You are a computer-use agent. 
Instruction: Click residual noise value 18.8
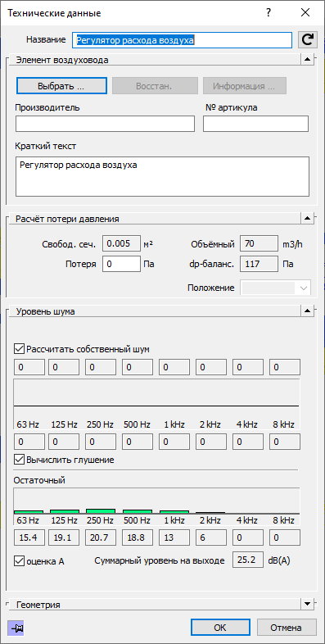point(138,537)
